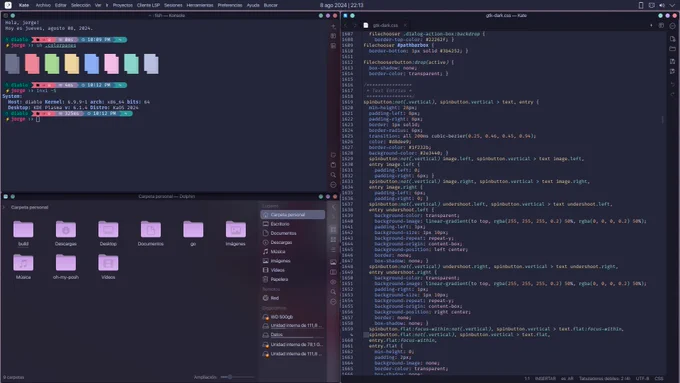Switch Dolphin to details view mode

pyautogui.click(x=333, y=249)
